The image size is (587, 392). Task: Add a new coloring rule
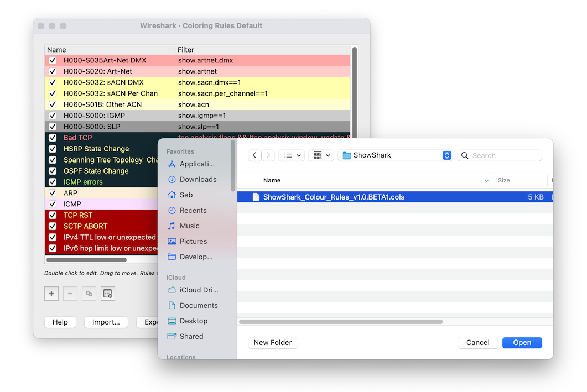click(x=51, y=294)
